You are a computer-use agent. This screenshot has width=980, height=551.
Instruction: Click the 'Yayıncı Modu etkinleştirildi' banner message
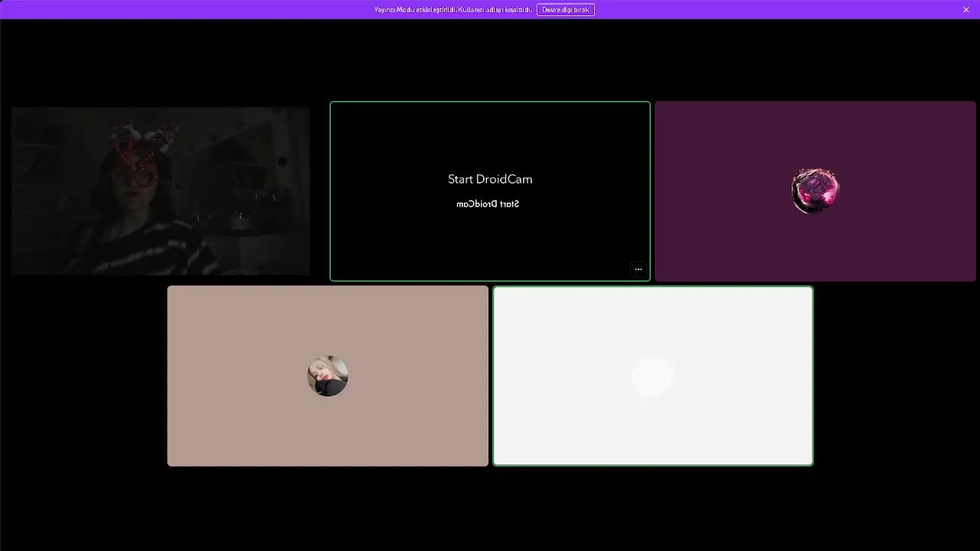(452, 10)
